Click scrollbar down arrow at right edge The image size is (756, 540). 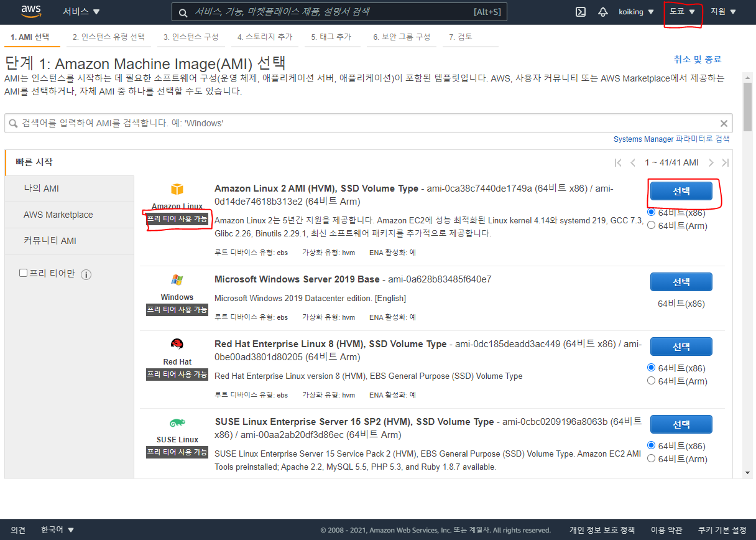(x=749, y=473)
